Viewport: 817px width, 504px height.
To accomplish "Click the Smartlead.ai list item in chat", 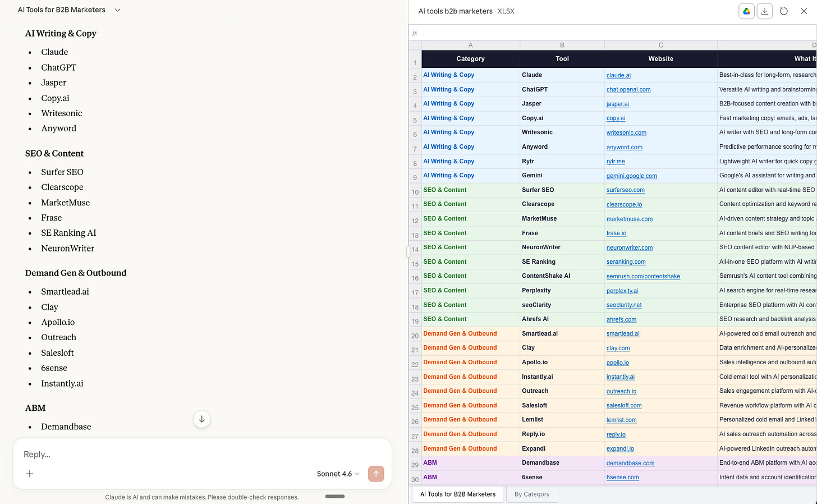I will 65,292.
